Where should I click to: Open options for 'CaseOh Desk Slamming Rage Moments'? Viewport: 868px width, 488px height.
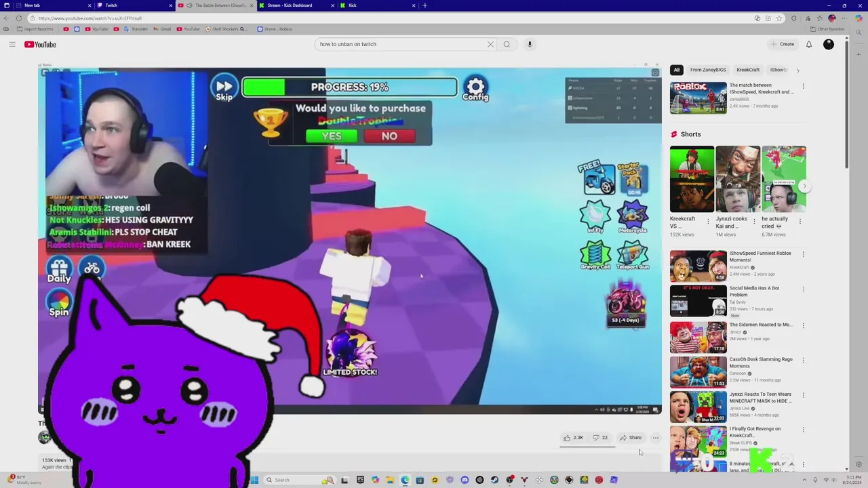804,360
